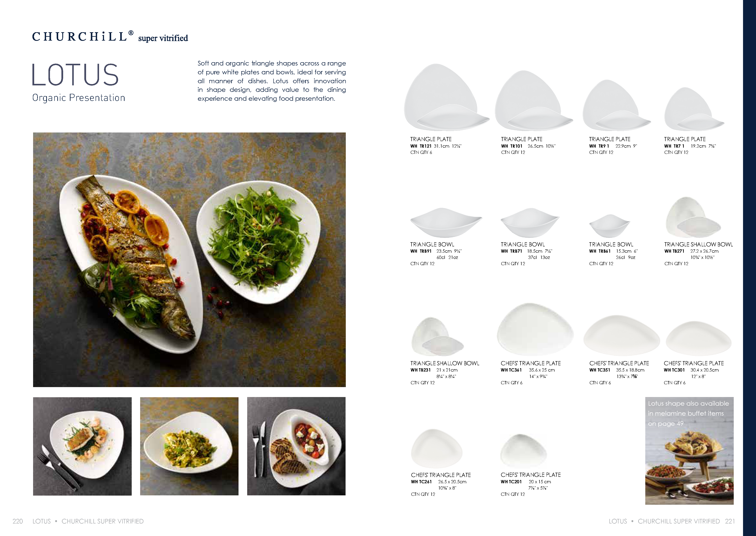Screen dimensions: 756x536
Task: Click the LOTUS heading text
Action: pos(75,75)
